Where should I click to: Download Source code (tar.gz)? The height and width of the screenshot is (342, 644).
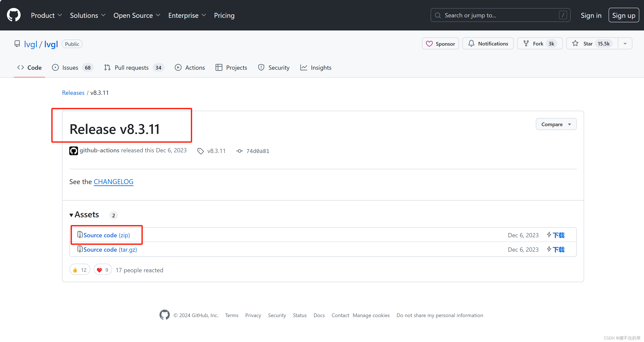tap(110, 250)
